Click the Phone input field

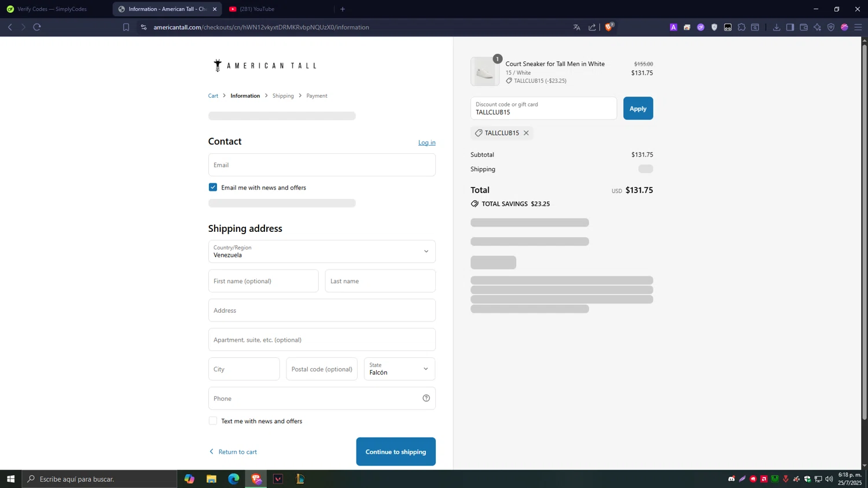pos(322,398)
